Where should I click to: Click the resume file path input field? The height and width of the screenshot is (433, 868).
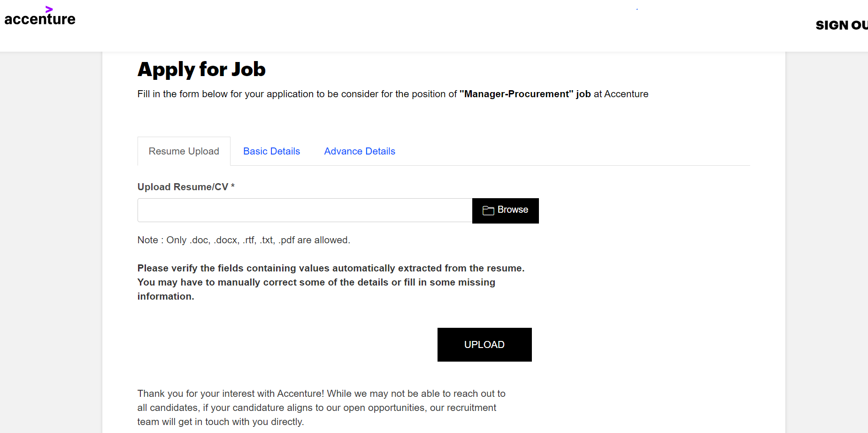(305, 210)
